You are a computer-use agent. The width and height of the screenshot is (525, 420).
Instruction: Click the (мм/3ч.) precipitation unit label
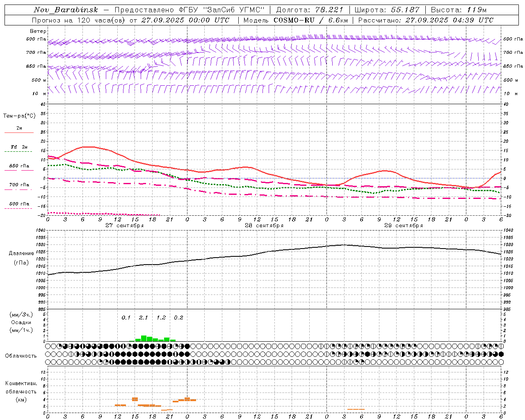pos(21,315)
